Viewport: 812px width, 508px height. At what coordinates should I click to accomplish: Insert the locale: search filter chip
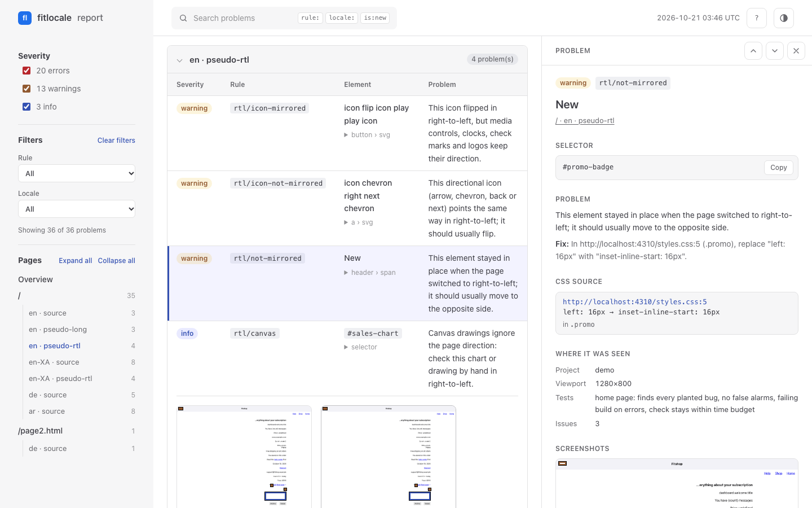(x=342, y=18)
